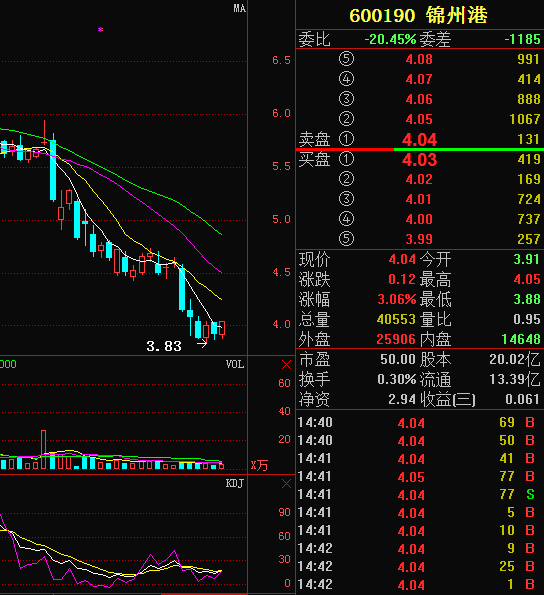Image resolution: width=544 pixels, height=595 pixels.
Task: Select buy order level 4 at 4.00
Action: [420, 219]
